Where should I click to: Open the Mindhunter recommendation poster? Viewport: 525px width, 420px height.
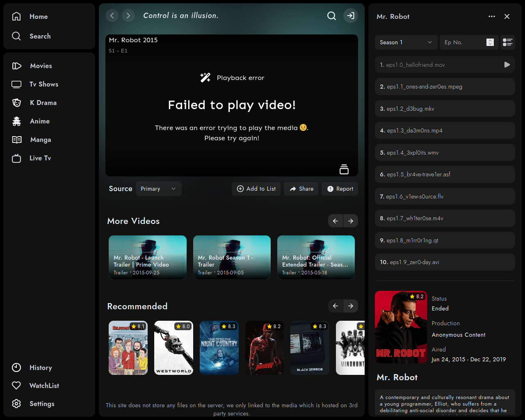350,348
